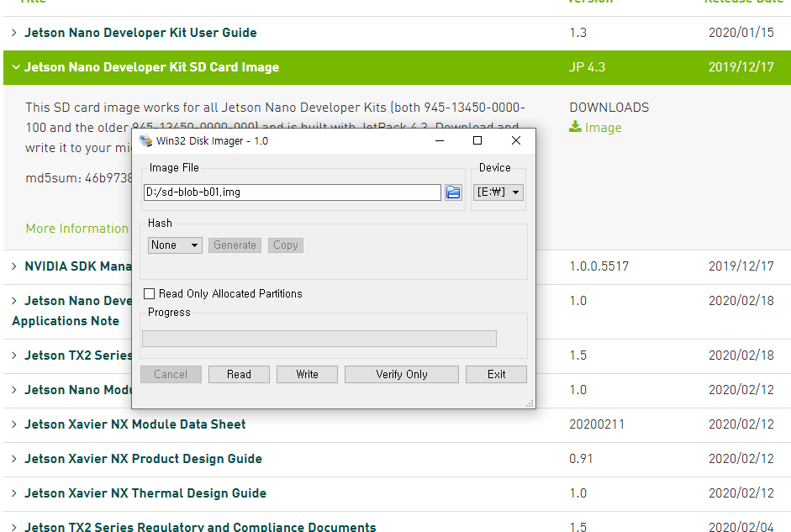Expand Jetson Xavier NX Product Design Guide
This screenshot has width=791, height=532.
(x=14, y=459)
